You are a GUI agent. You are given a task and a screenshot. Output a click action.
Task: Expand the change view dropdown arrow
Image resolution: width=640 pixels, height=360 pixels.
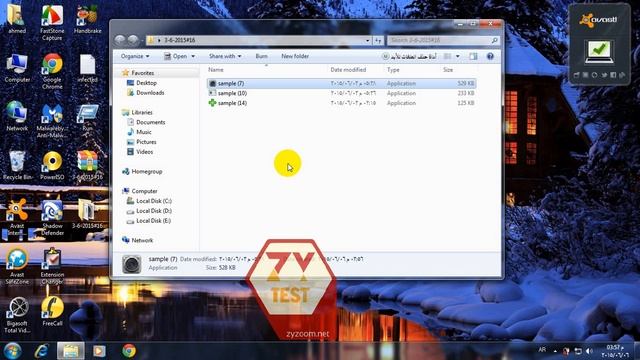coord(458,56)
